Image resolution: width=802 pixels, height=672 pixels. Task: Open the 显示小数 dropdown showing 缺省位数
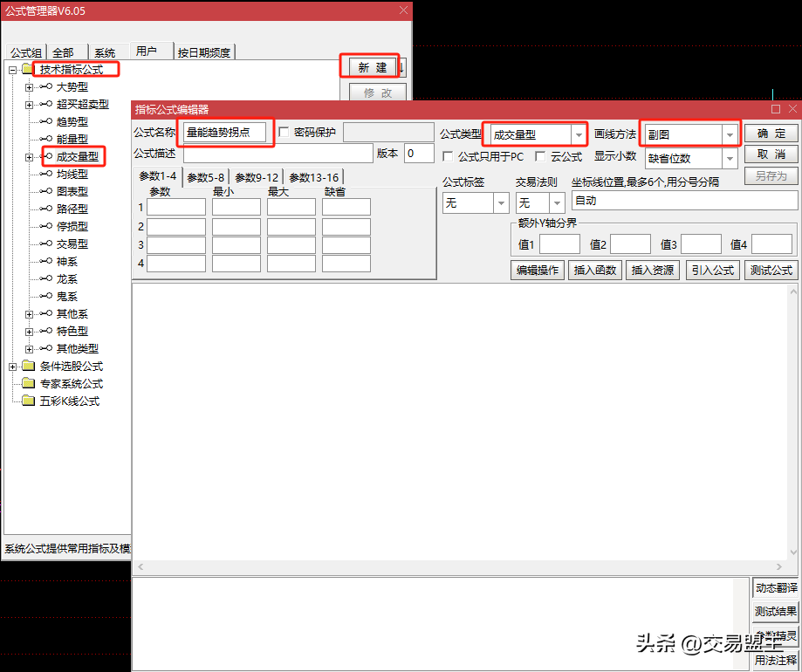(730, 159)
